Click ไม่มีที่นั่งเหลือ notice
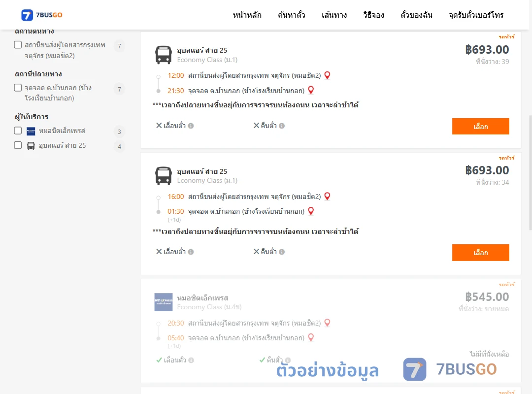Screen dimensions: 532x394 [x=489, y=354]
